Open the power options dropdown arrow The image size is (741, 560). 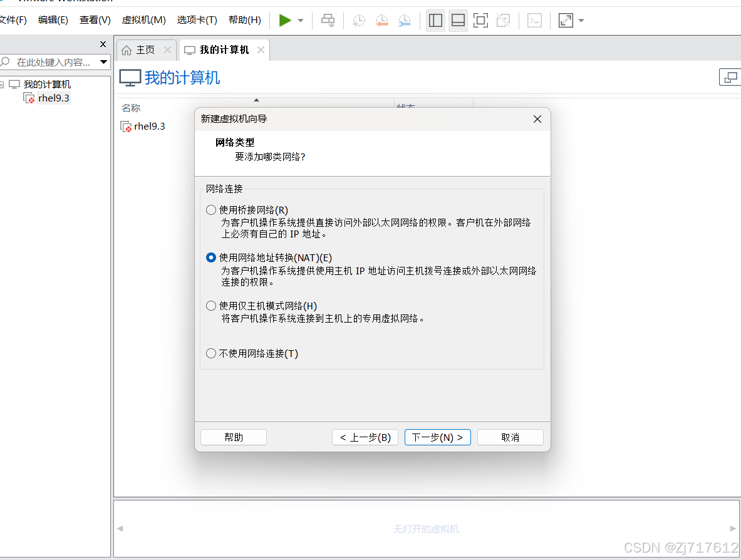301,21
